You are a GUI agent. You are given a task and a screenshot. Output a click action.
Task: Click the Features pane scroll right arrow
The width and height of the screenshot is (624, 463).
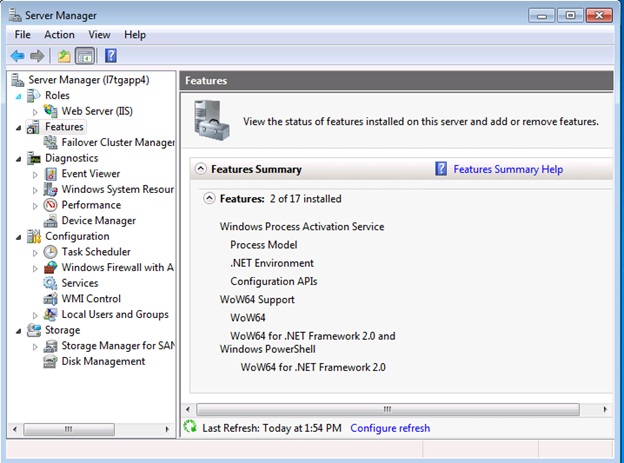pyautogui.click(x=605, y=409)
